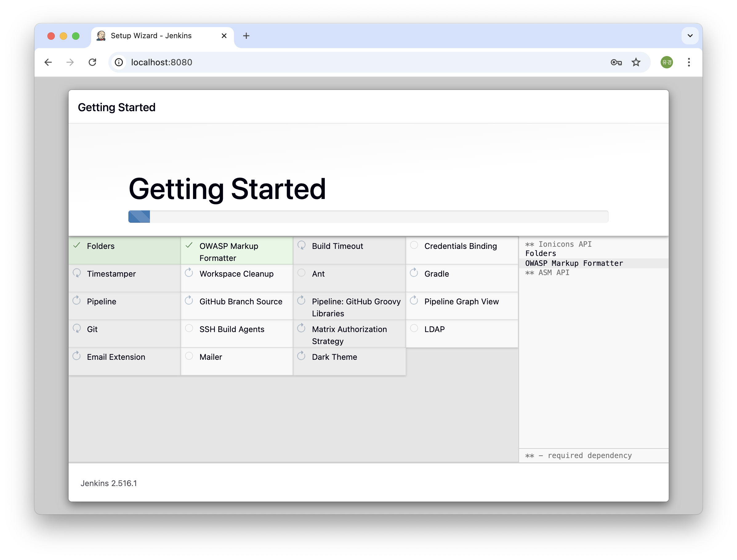Viewport: 737px width, 560px height.
Task: Open the Chrome three-dot menu
Action: point(689,62)
